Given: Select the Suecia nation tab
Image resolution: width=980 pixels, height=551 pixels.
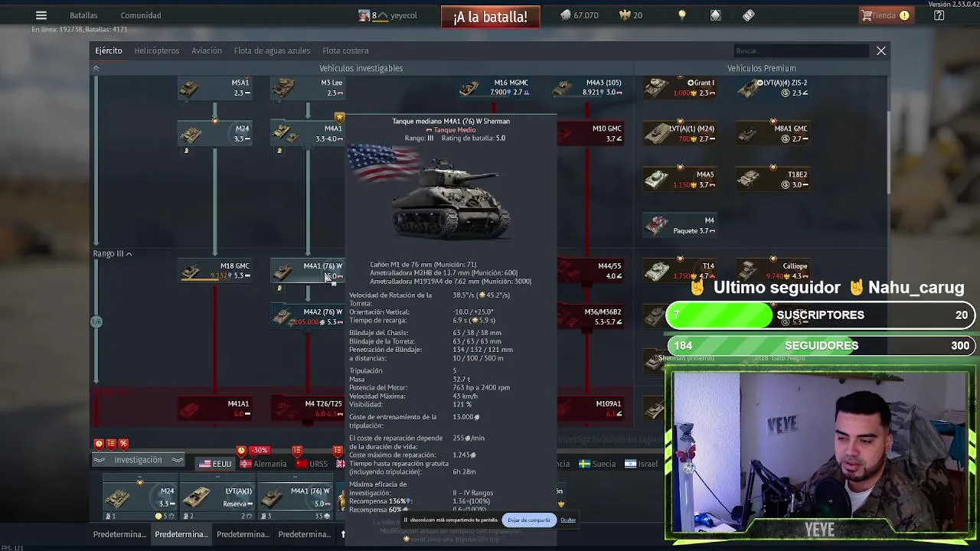Looking at the screenshot, I should (x=596, y=464).
